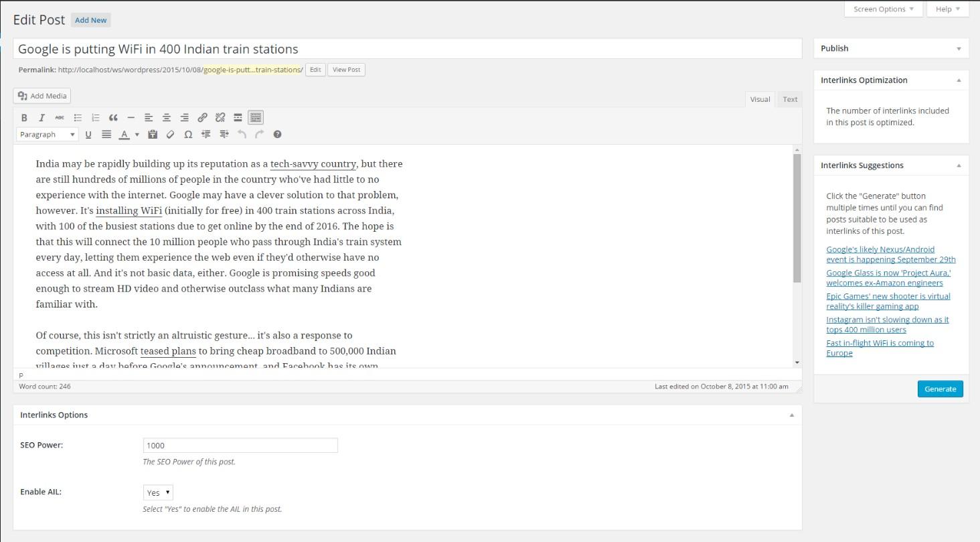Click the 'Word count: 246' status text
Image resolution: width=980 pixels, height=542 pixels.
click(x=45, y=387)
